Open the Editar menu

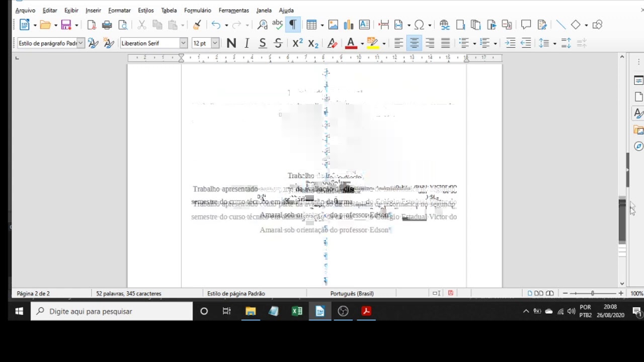pos(50,10)
